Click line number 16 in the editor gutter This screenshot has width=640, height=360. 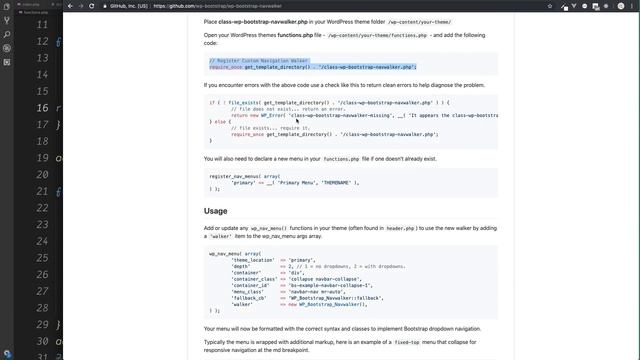pyautogui.click(x=42, y=108)
